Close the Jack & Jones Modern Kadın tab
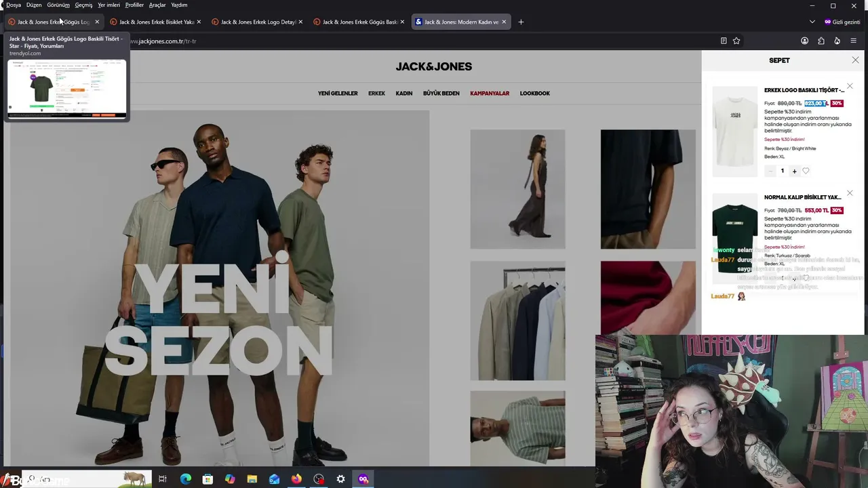The width and height of the screenshot is (868, 488). (504, 22)
